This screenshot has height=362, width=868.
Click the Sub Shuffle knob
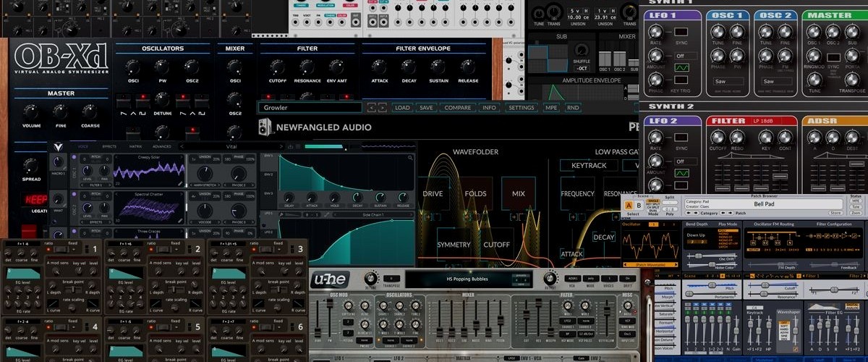click(580, 50)
